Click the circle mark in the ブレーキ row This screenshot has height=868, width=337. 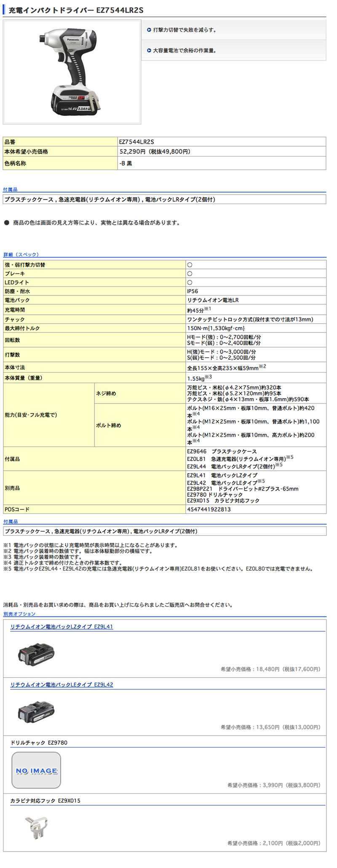[x=190, y=274]
